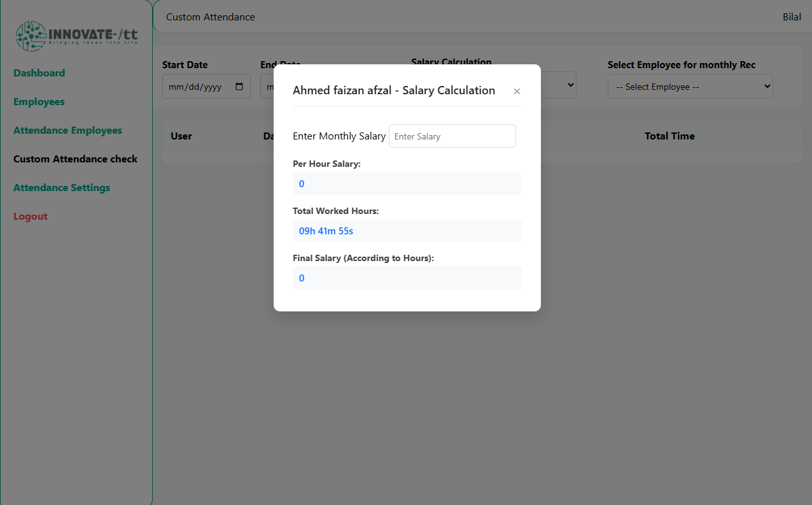
Task: Click the Custom Attendance page title
Action: (x=210, y=17)
